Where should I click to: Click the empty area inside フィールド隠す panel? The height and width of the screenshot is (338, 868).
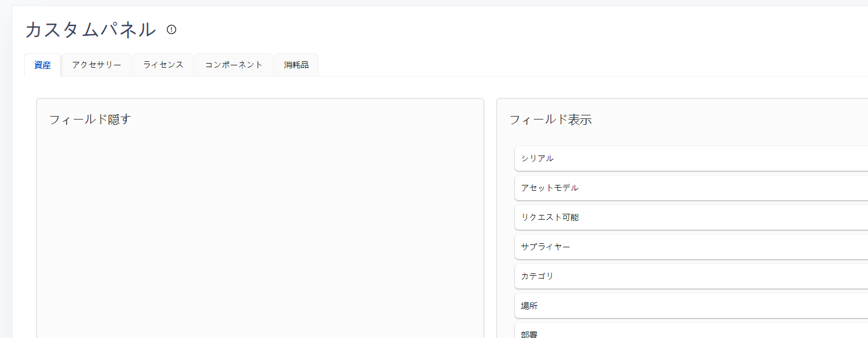(259, 236)
